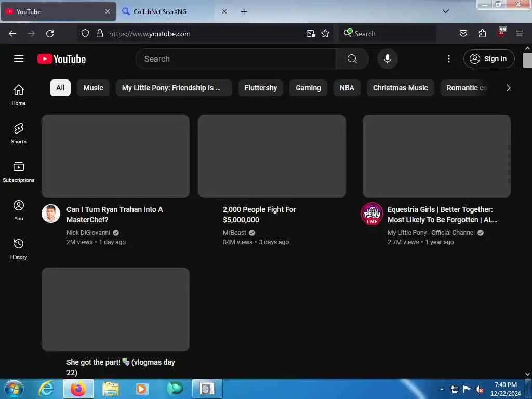Show hidden tray icons arrow
This screenshot has height=399, width=532.
[442, 389]
